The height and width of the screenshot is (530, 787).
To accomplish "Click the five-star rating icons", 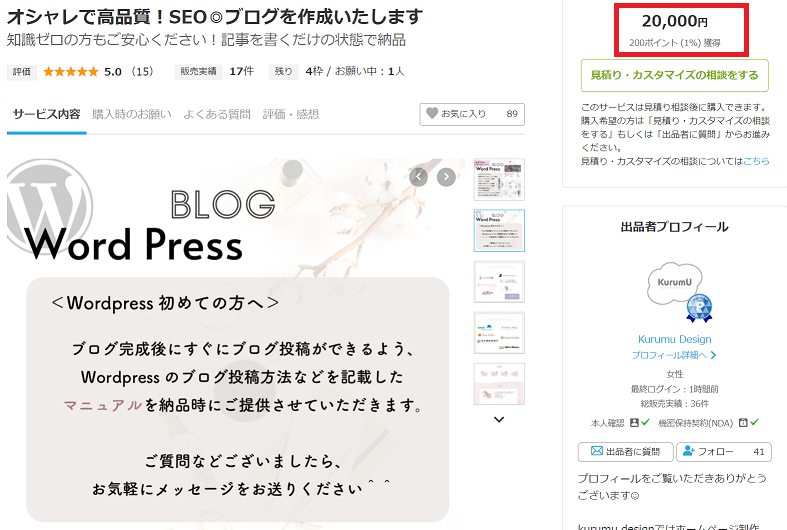I will click(x=71, y=72).
